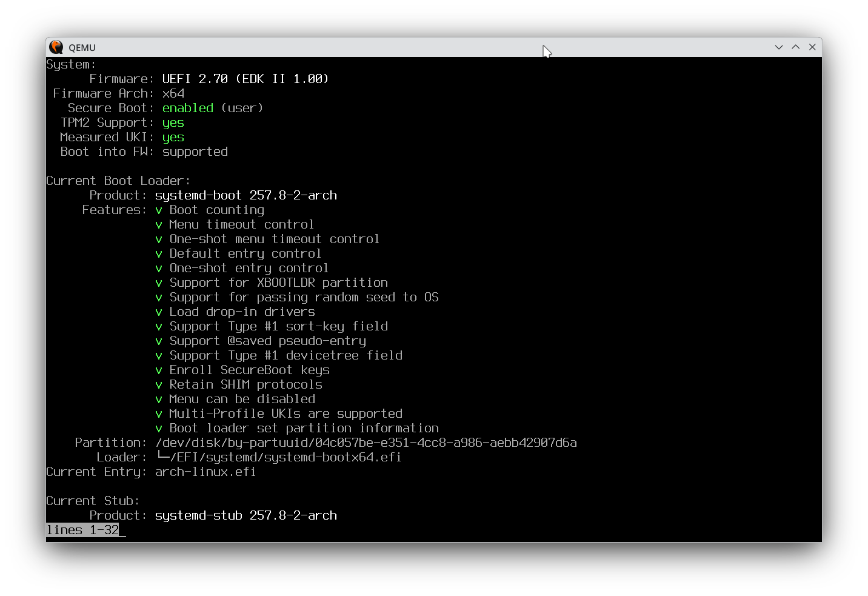The width and height of the screenshot is (868, 596).
Task: Click the 'Default entry control' feature line
Action: pyautogui.click(x=238, y=253)
